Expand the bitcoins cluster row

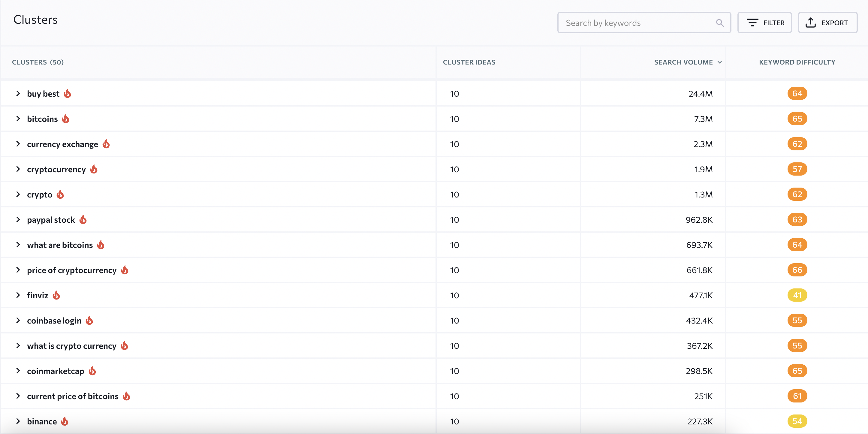[x=18, y=119]
